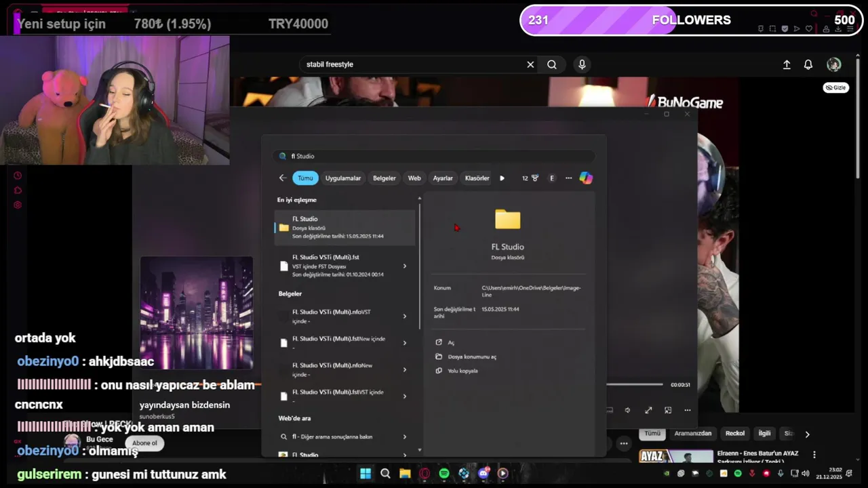The width and height of the screenshot is (868, 488).
Task: Click the YouTube search magnifier button
Action: 552,64
